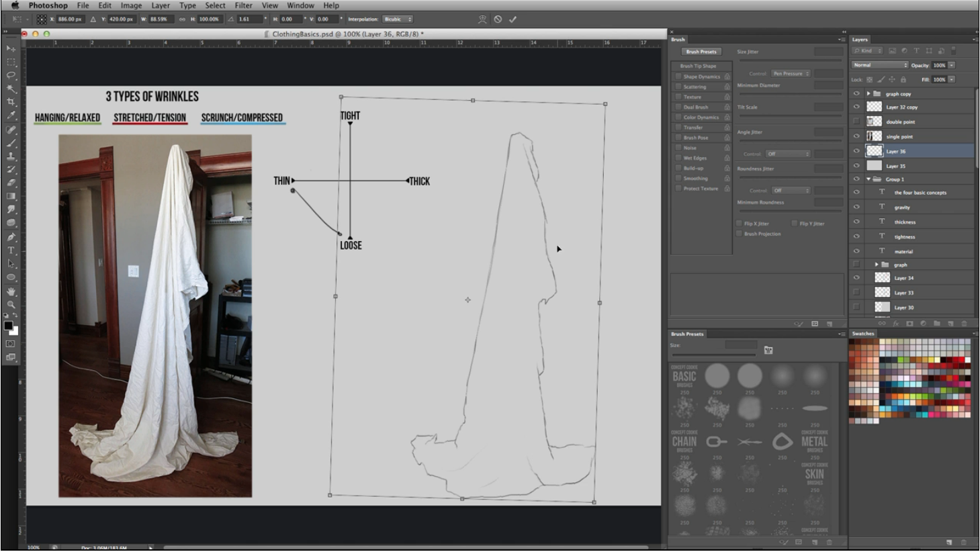
Task: Enable the Scattering brush checkbox
Action: [678, 87]
